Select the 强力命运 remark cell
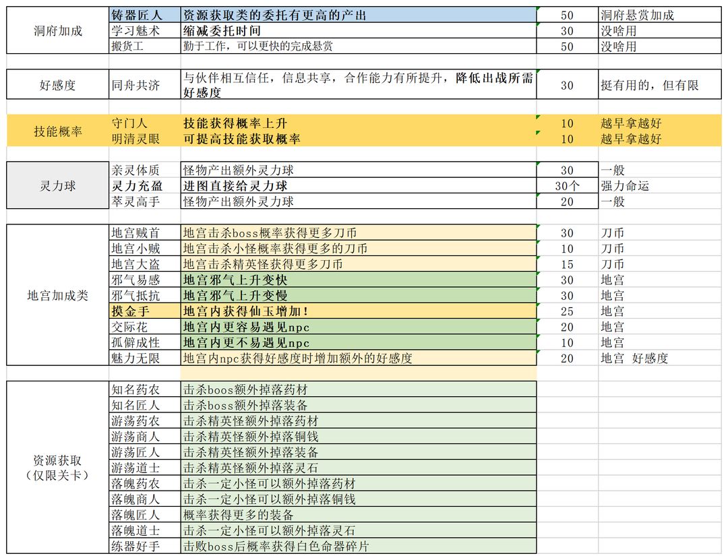This screenshot has width=728, height=560. 660,186
